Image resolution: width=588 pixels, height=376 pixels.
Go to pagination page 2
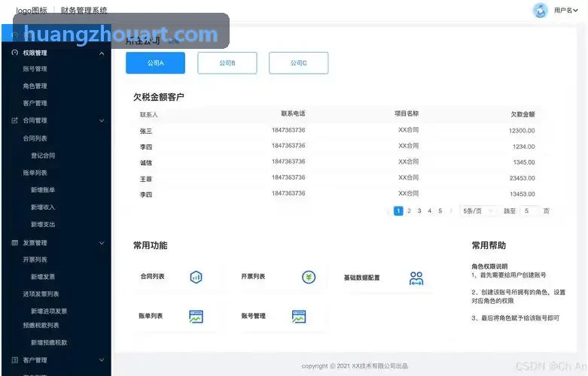409,211
